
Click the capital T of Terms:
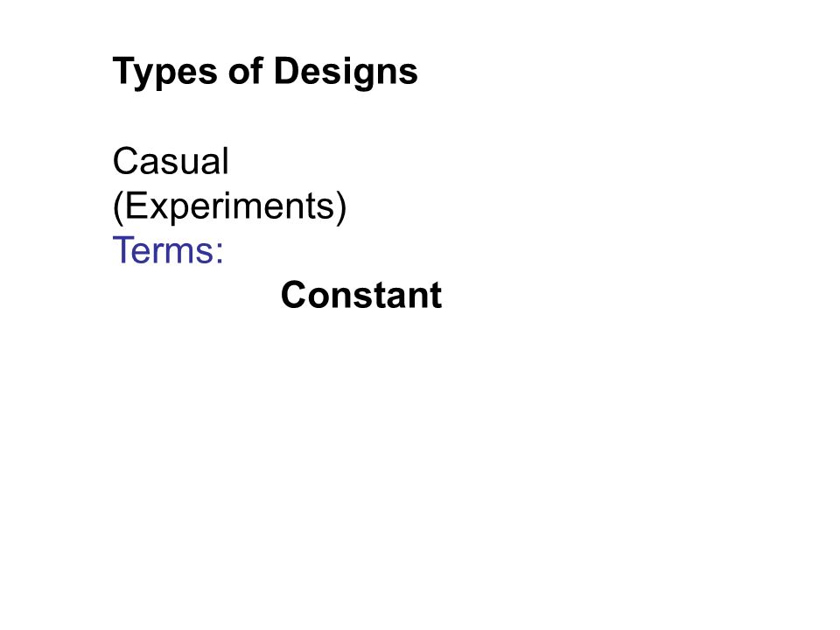tap(122, 249)
